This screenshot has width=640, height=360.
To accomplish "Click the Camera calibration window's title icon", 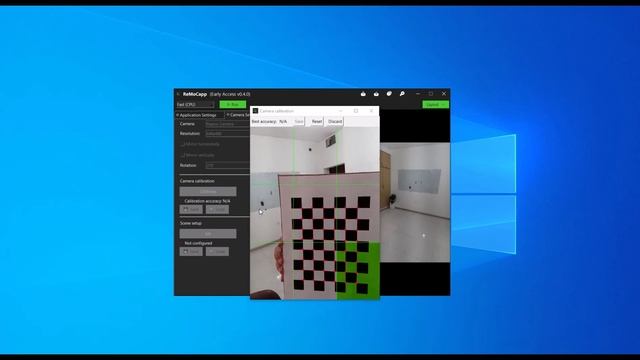I will [x=256, y=111].
